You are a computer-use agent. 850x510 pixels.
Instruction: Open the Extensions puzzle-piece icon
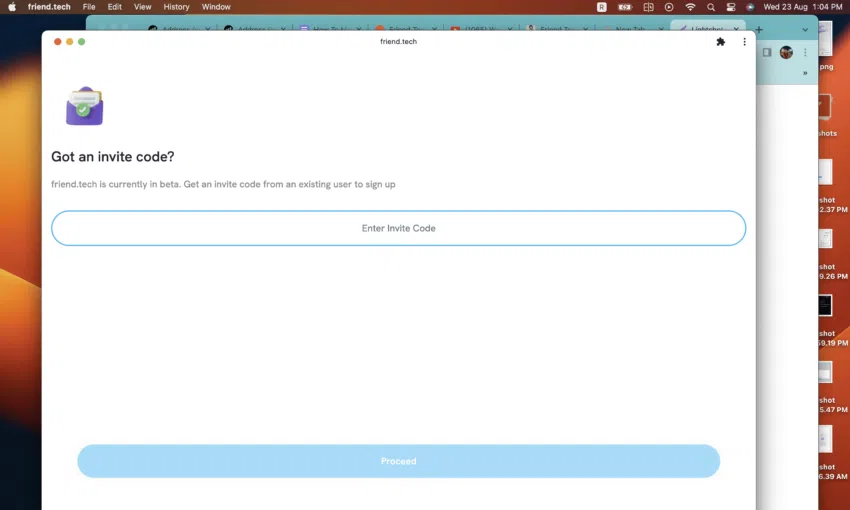(720, 42)
